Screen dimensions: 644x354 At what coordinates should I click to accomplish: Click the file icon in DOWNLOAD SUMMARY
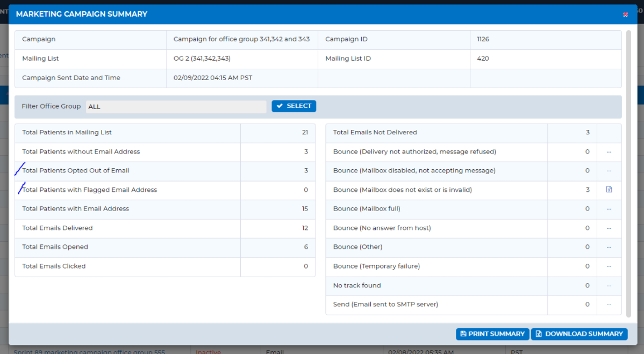(x=539, y=334)
